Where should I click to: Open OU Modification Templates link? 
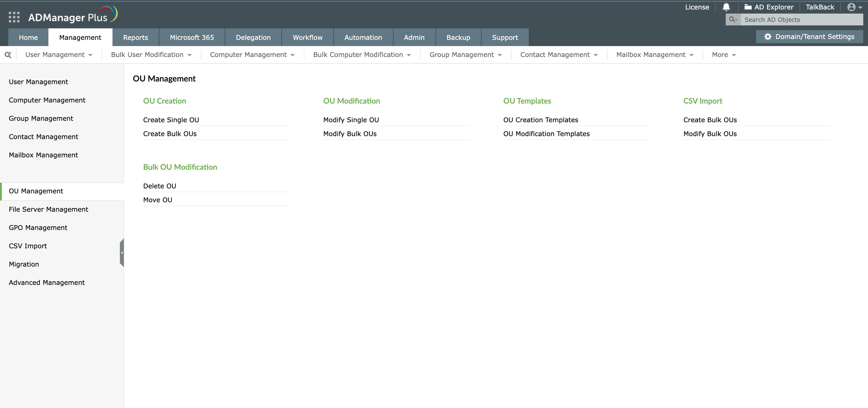pos(546,134)
